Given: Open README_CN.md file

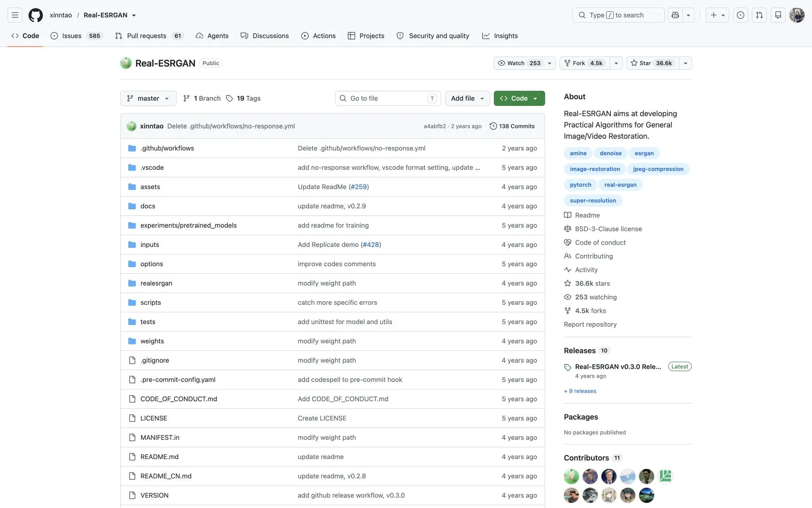Looking at the screenshot, I should click(x=166, y=476).
